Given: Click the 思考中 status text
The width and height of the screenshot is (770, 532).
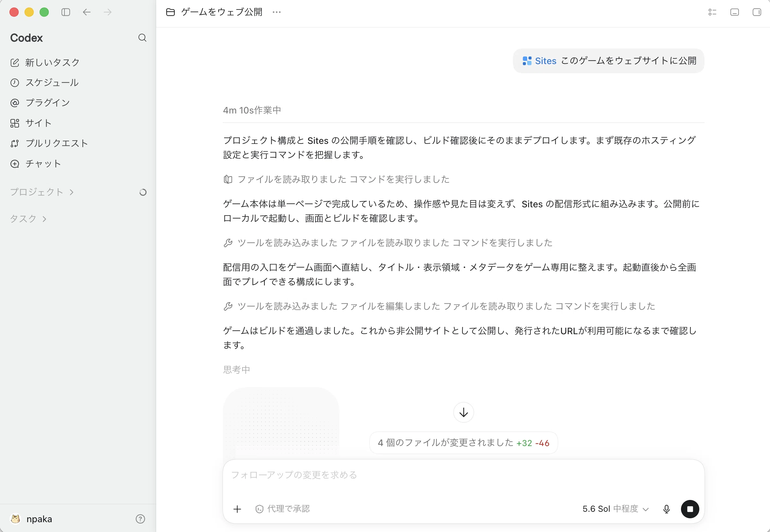Looking at the screenshot, I should 237,369.
